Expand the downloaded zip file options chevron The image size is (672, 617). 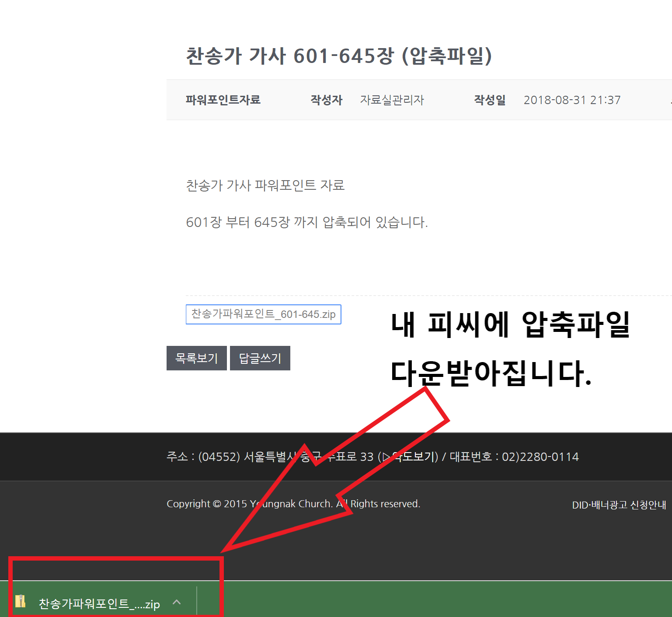(x=177, y=603)
